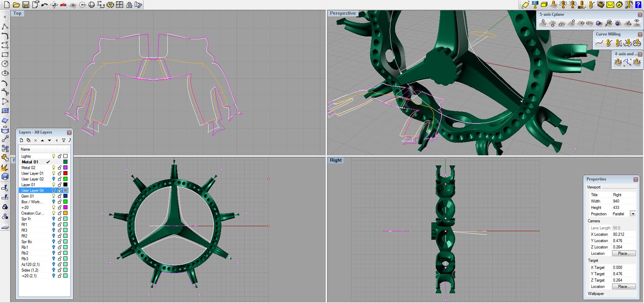Click the red color swatch of User Layer 01
Image resolution: width=644 pixels, height=303 pixels.
click(x=65, y=173)
